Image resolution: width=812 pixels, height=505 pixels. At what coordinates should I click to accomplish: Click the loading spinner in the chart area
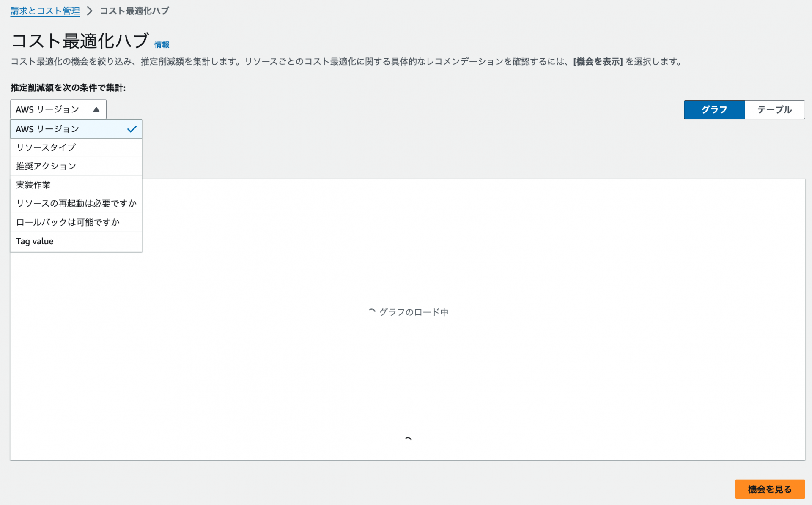point(372,311)
